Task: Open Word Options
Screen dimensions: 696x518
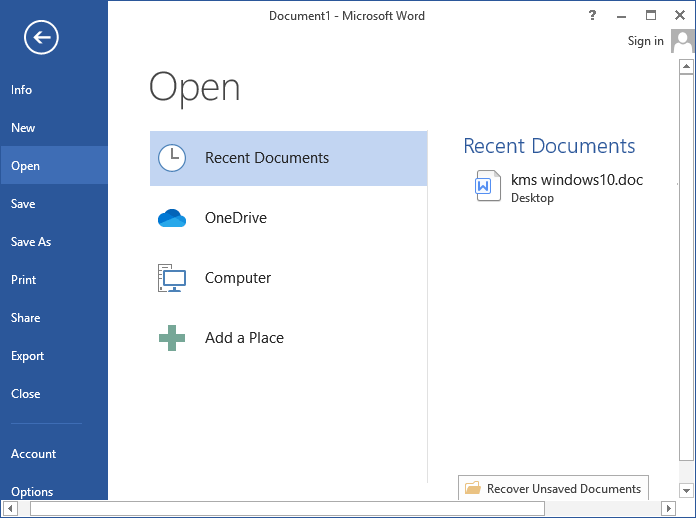Action: click(x=33, y=491)
